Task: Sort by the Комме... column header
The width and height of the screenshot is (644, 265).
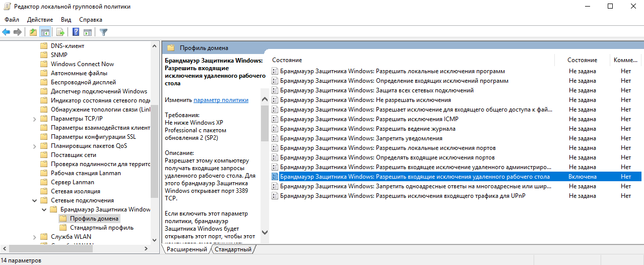Action: tap(625, 60)
